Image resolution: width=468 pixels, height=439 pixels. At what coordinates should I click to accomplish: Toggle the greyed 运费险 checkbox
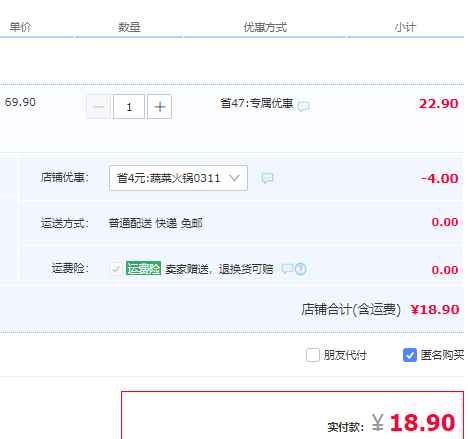click(x=116, y=269)
